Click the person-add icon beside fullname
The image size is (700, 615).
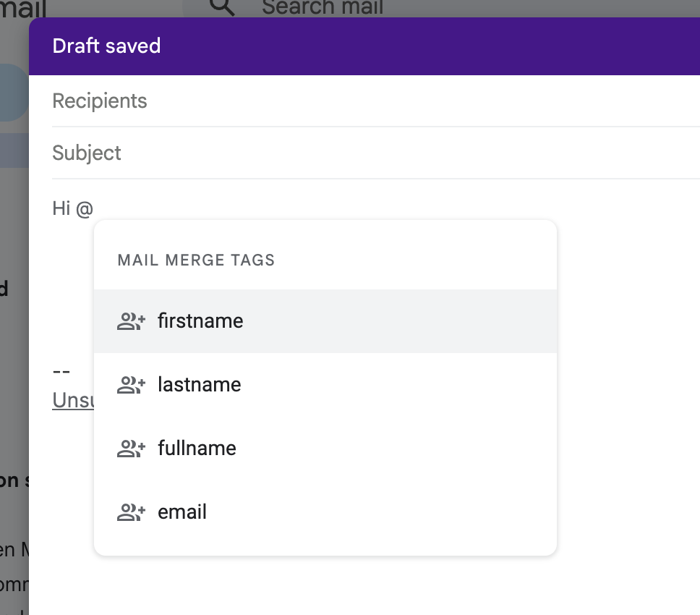coord(130,448)
